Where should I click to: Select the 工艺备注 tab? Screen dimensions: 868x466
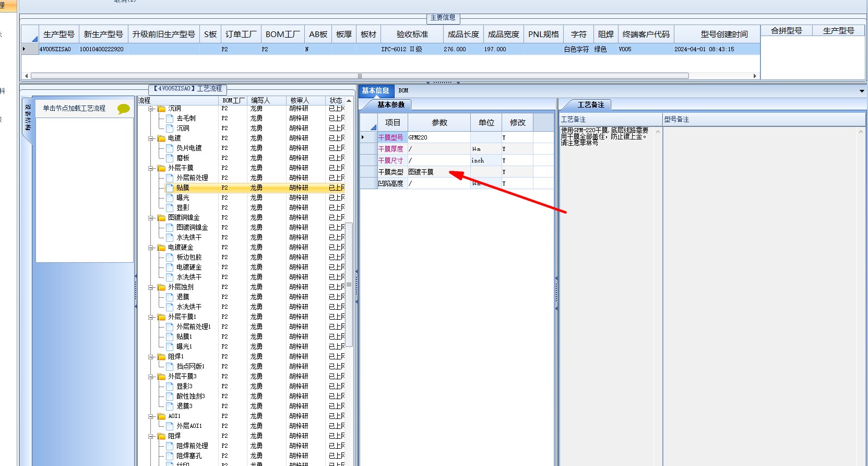591,104
